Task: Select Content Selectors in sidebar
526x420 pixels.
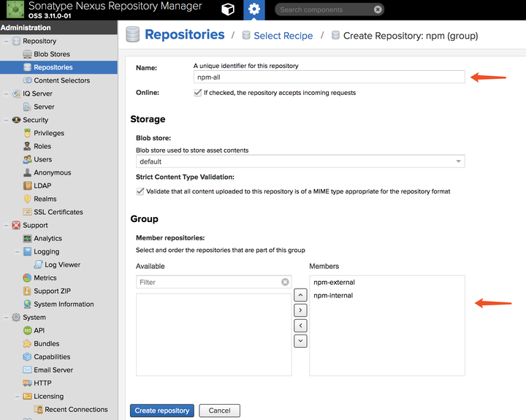Action: pyautogui.click(x=61, y=80)
